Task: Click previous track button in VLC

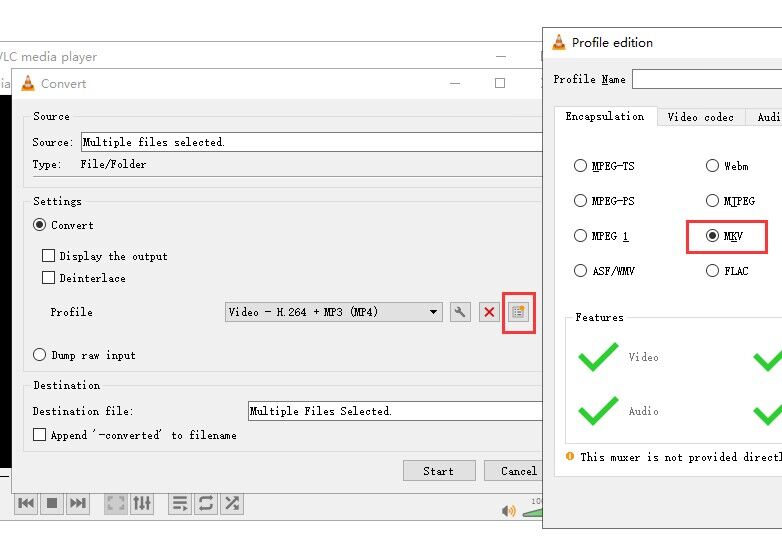Action: [26, 503]
